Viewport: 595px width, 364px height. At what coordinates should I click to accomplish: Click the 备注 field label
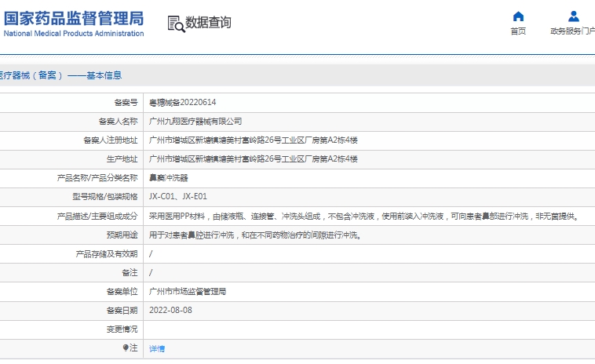[130, 273]
